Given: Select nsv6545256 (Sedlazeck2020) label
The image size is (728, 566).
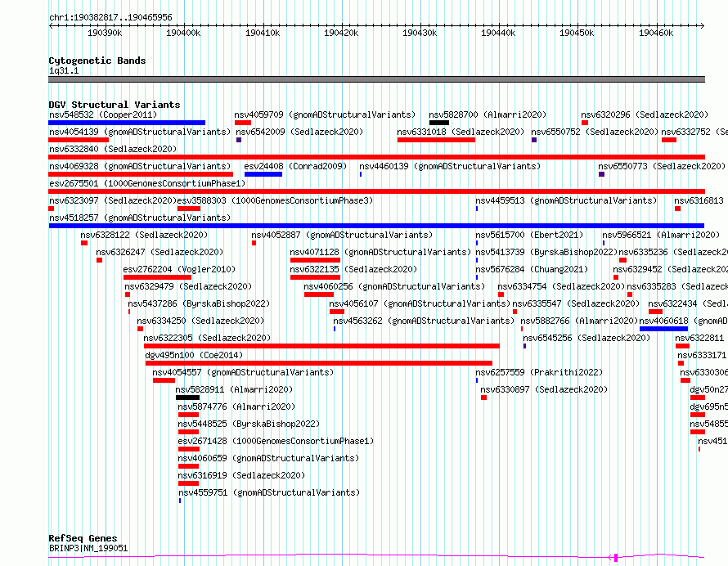Looking at the screenshot, I should [x=586, y=338].
